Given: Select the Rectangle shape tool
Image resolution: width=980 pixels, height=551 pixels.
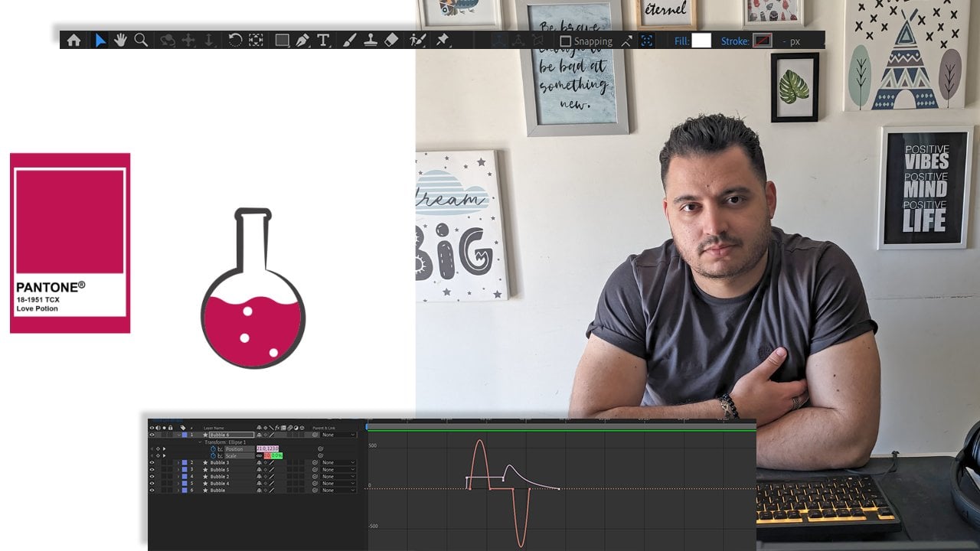Looking at the screenshot, I should (282, 41).
